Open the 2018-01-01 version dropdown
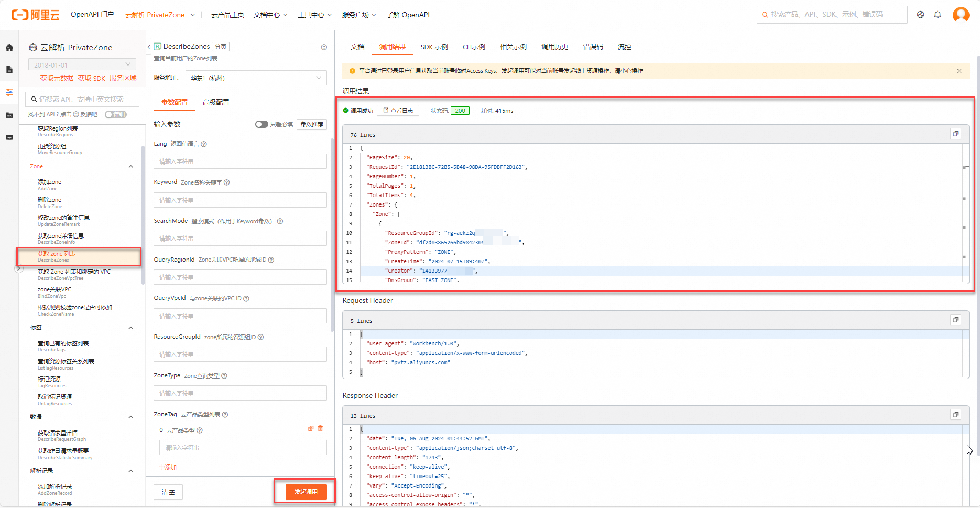 tap(82, 64)
